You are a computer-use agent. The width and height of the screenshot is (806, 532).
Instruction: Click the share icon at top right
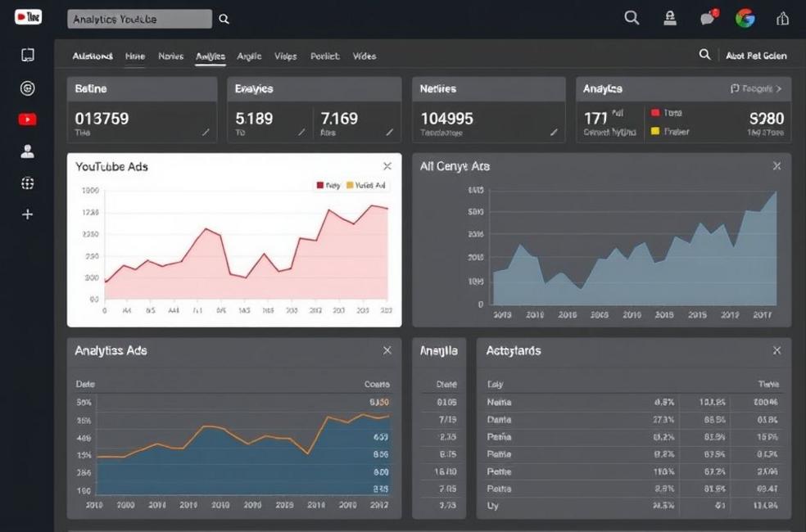coord(782,18)
